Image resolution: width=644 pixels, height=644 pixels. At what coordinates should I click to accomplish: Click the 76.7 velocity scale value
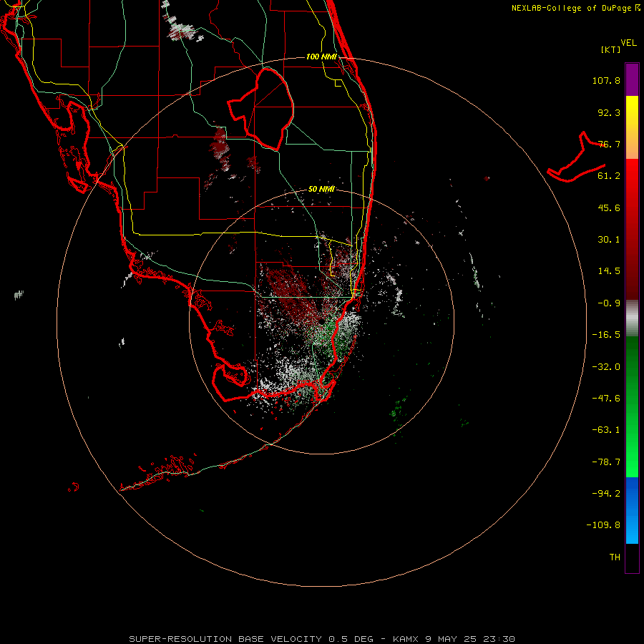609,144
